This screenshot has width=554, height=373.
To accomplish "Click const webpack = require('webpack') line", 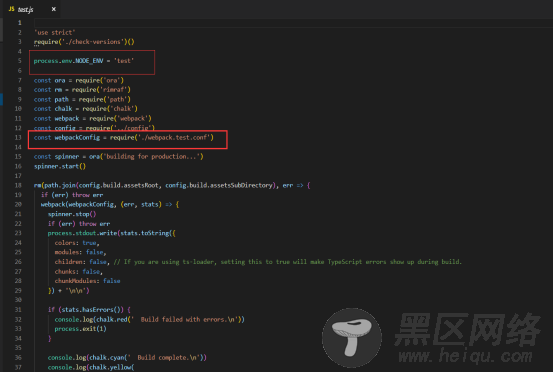I will point(93,119).
